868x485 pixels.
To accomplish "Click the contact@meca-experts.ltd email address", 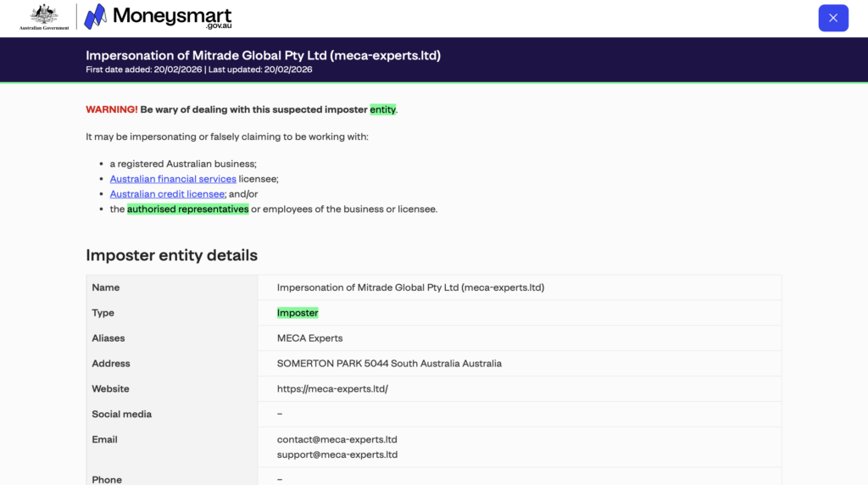I will point(337,440).
